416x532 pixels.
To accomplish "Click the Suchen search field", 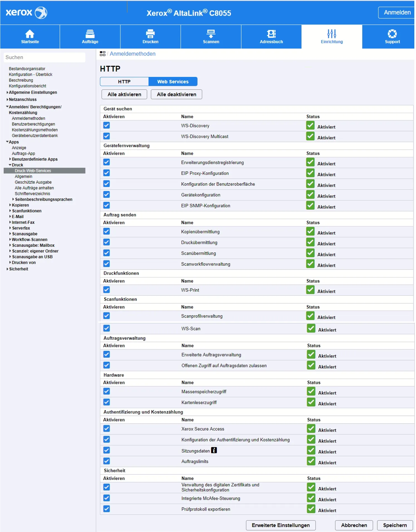I will click(45, 57).
